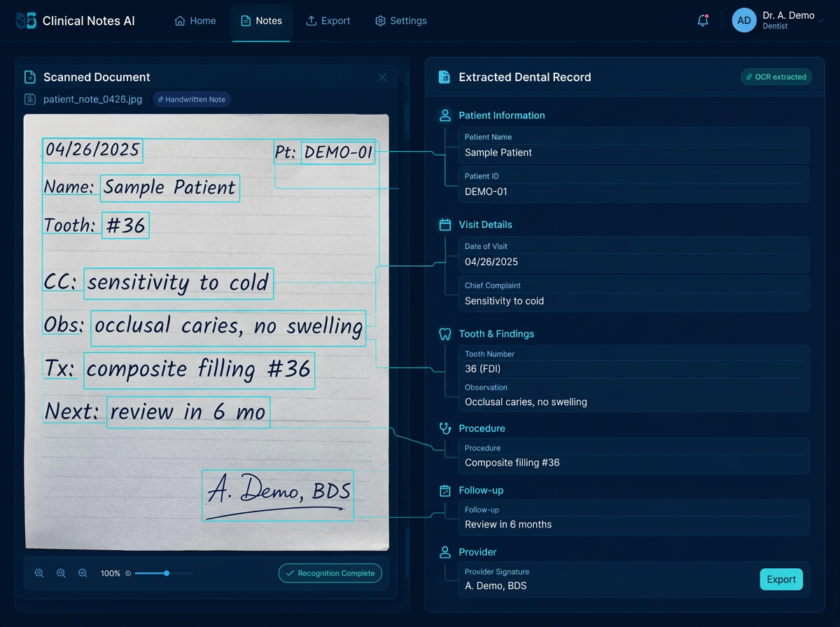840x627 pixels.
Task: Click the file name patient_note_0426.jpg
Action: [92, 99]
